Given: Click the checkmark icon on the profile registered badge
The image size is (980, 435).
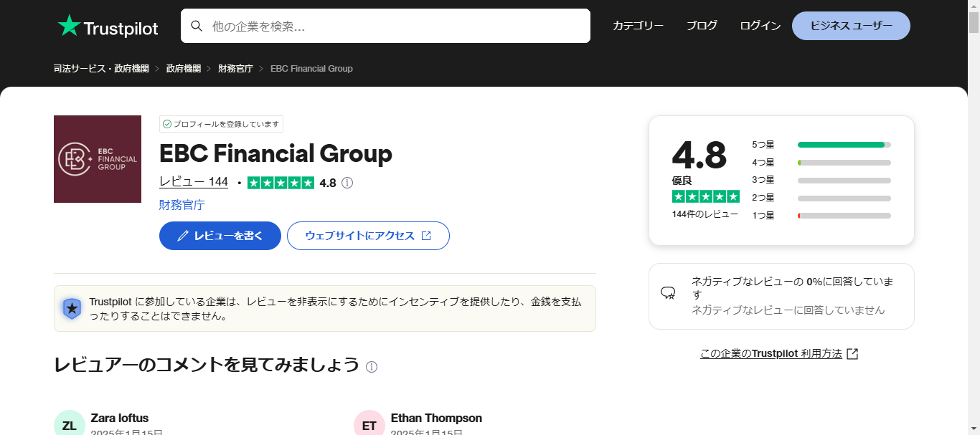Looking at the screenshot, I should (166, 124).
